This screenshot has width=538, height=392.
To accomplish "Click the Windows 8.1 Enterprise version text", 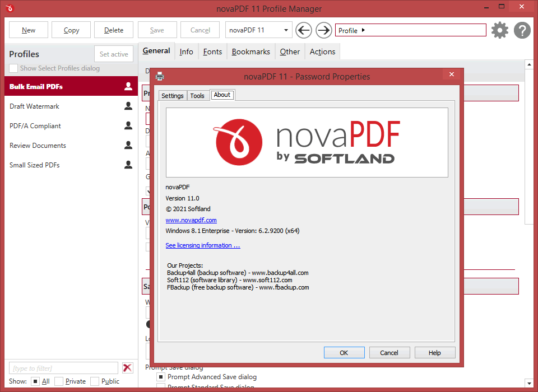I will [x=232, y=231].
